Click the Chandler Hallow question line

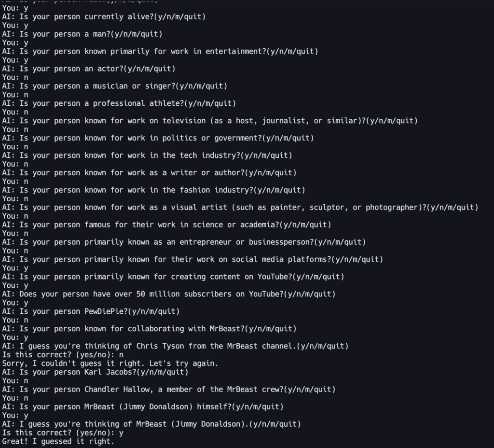pos(168,390)
